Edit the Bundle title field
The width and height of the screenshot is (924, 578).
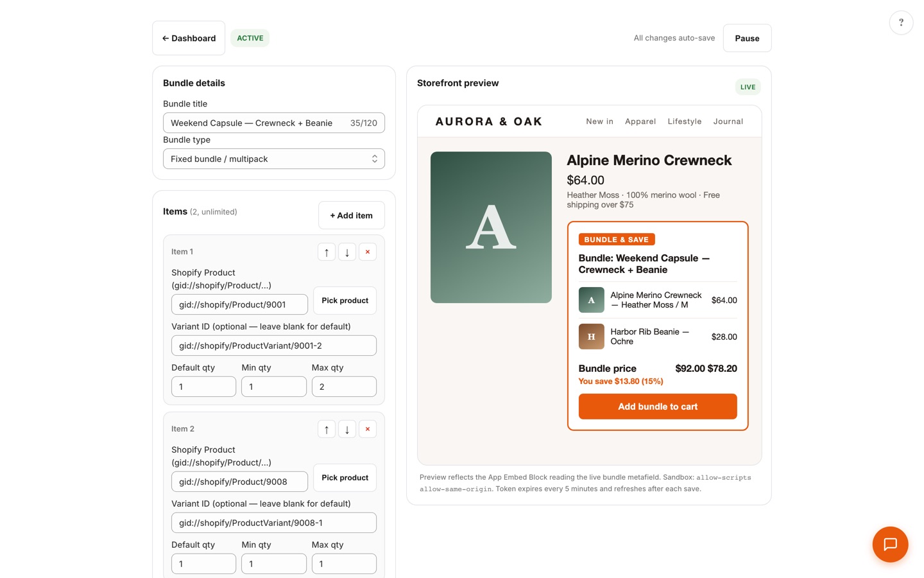tap(274, 123)
